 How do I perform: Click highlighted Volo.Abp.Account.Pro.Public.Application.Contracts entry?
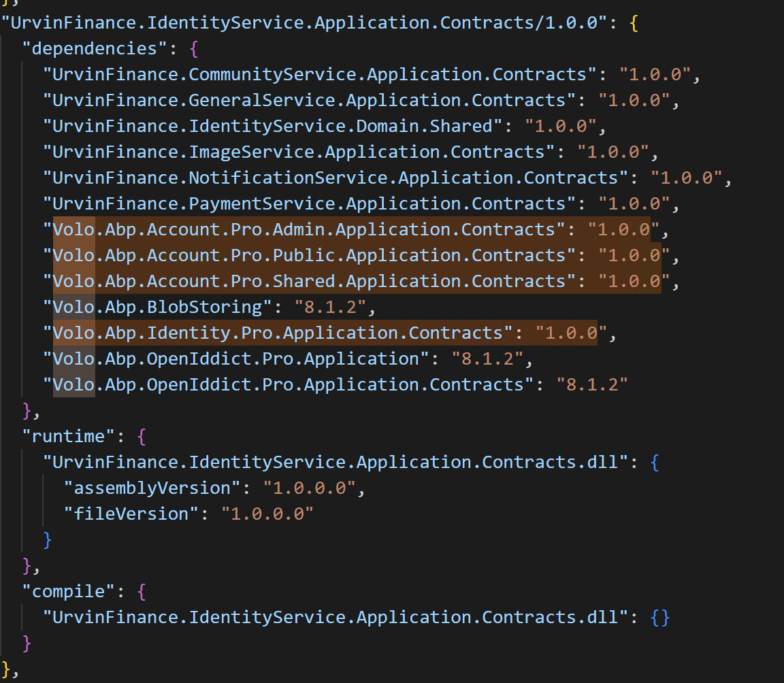click(x=309, y=255)
